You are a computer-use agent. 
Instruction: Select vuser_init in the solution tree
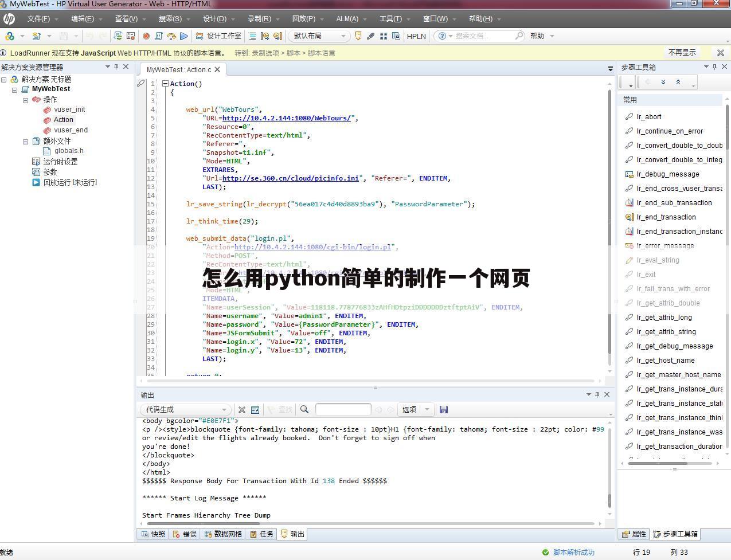coord(69,109)
